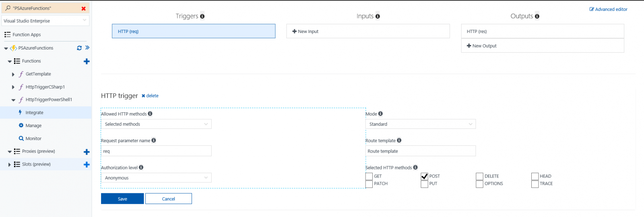This screenshot has width=644, height=217.
Task: Enable the TRACE method checkbox
Action: (535, 184)
